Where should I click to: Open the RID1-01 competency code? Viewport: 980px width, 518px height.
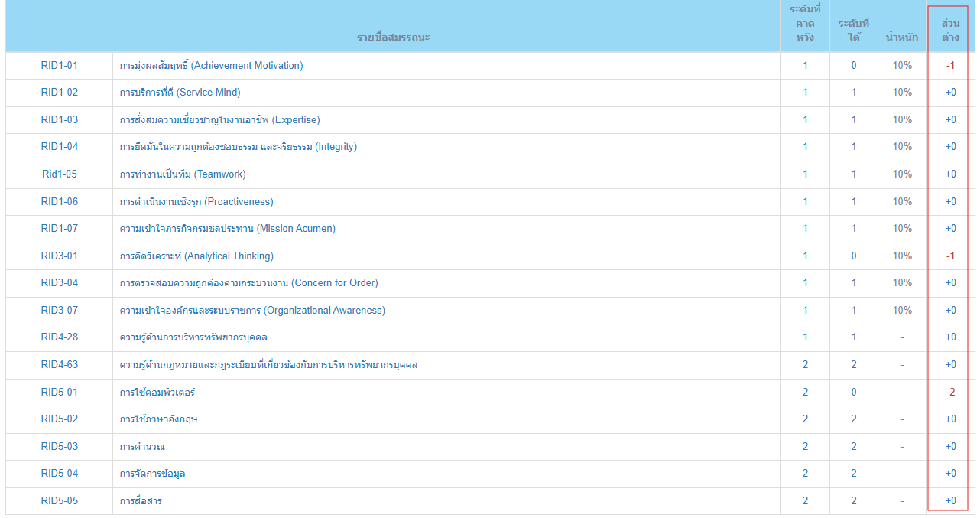pos(60,66)
